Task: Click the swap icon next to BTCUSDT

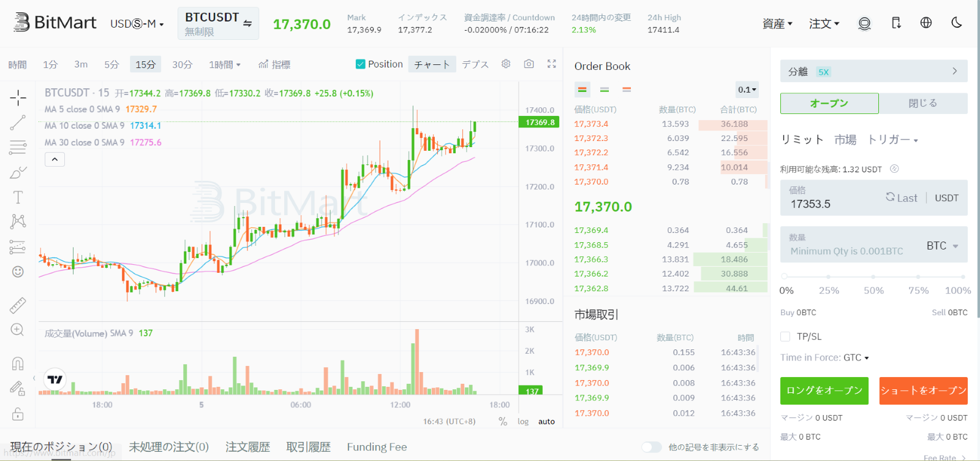Action: [247, 23]
